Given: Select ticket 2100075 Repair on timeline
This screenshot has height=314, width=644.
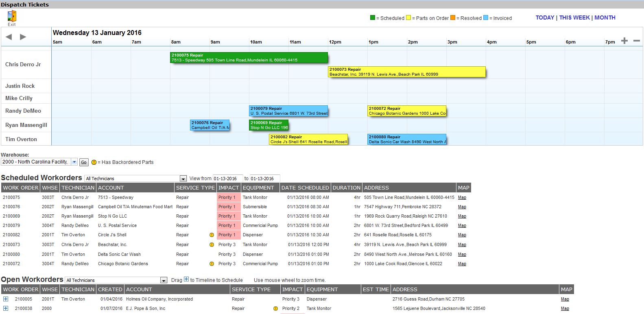Looking at the screenshot, I should pos(249,58).
